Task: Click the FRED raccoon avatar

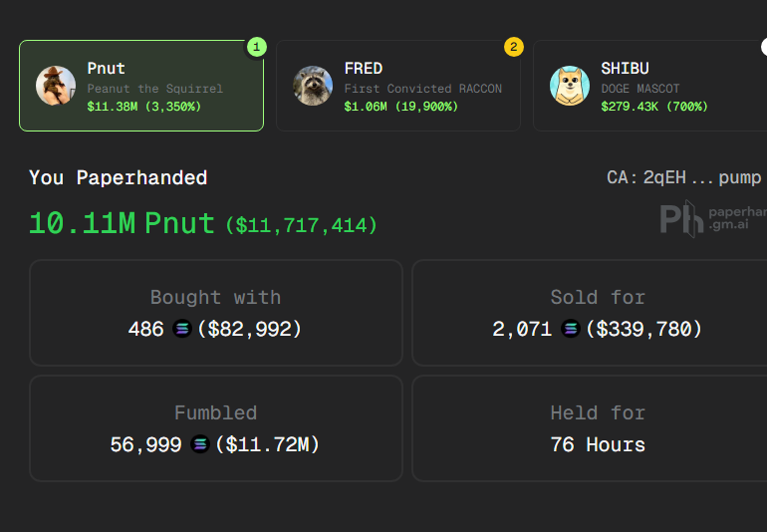Action: click(x=313, y=86)
